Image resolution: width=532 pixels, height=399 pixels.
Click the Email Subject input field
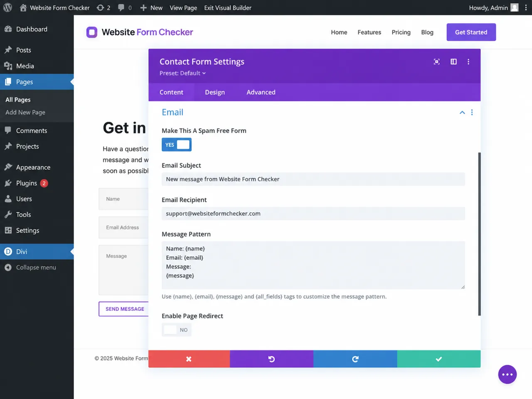[313, 179]
